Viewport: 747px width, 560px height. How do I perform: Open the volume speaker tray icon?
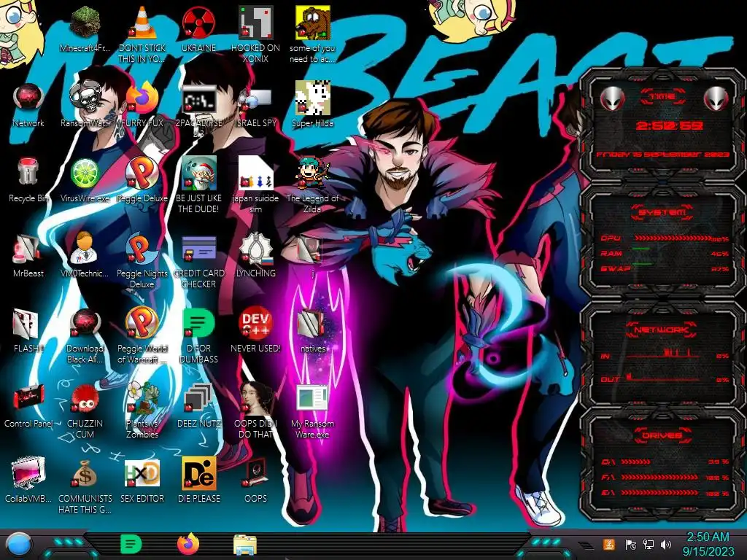tap(666, 545)
